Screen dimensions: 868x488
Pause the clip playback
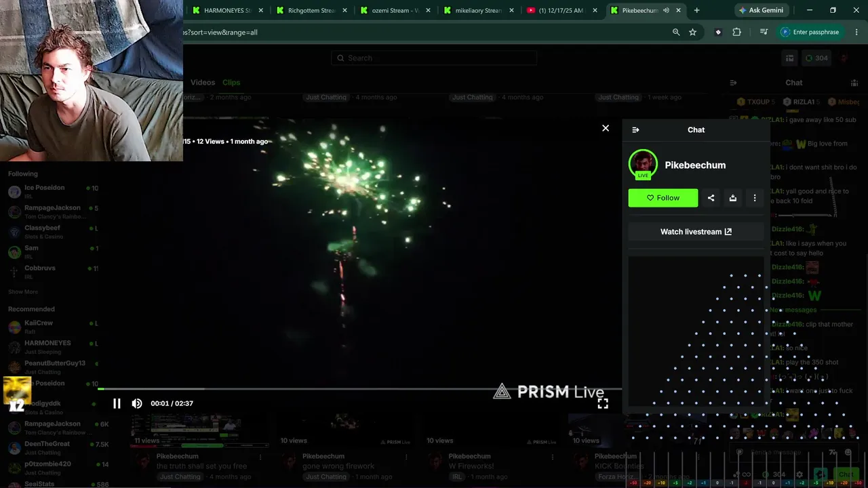[117, 403]
